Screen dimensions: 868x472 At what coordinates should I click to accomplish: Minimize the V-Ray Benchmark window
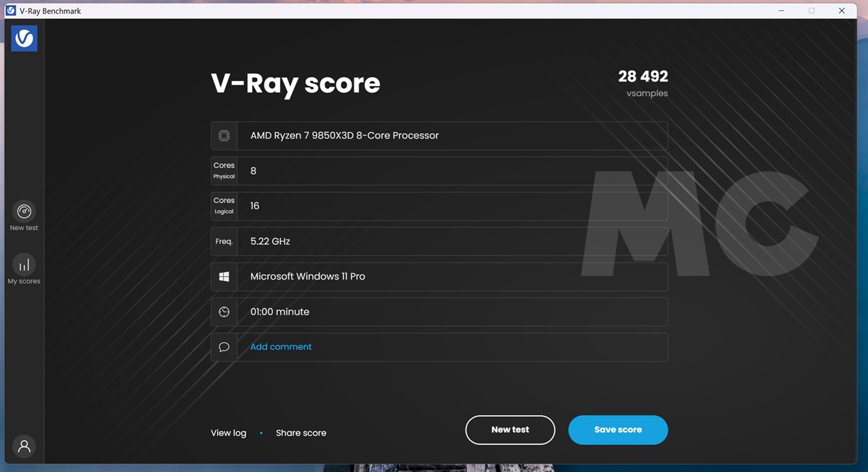tap(781, 11)
